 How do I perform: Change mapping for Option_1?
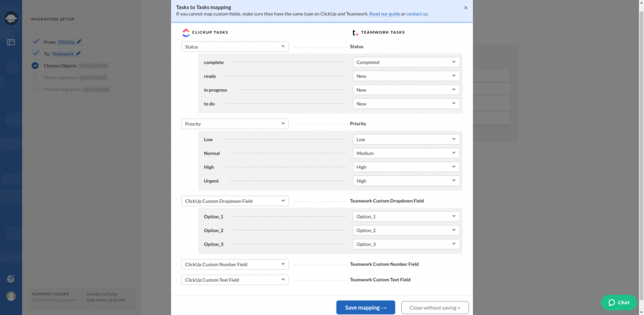(x=406, y=216)
